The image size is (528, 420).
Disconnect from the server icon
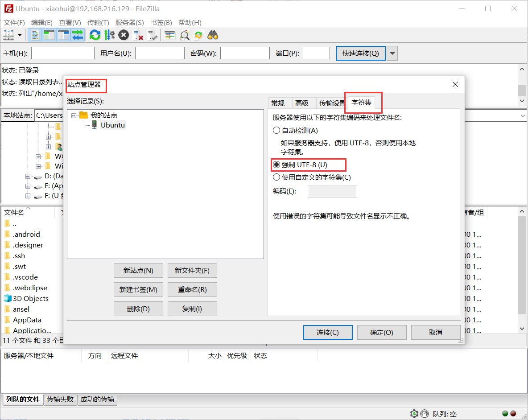tap(138, 35)
